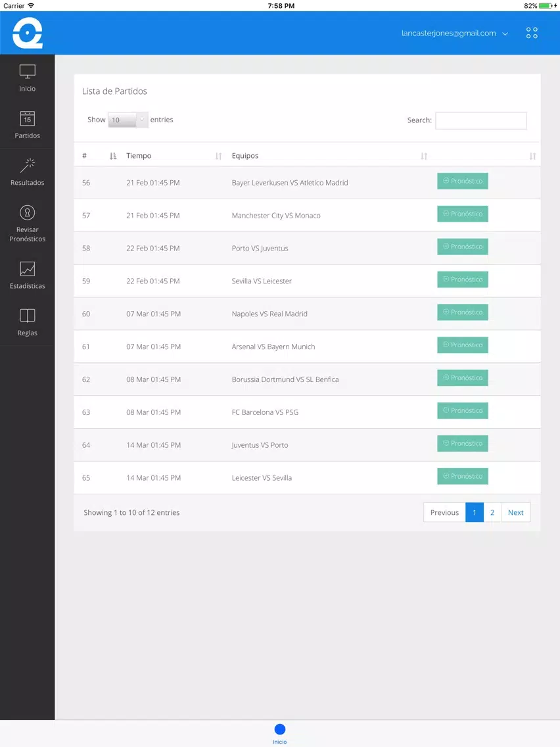Sort table by Tiempo column arrows
Screen dimensions: 560x747
click(x=219, y=156)
